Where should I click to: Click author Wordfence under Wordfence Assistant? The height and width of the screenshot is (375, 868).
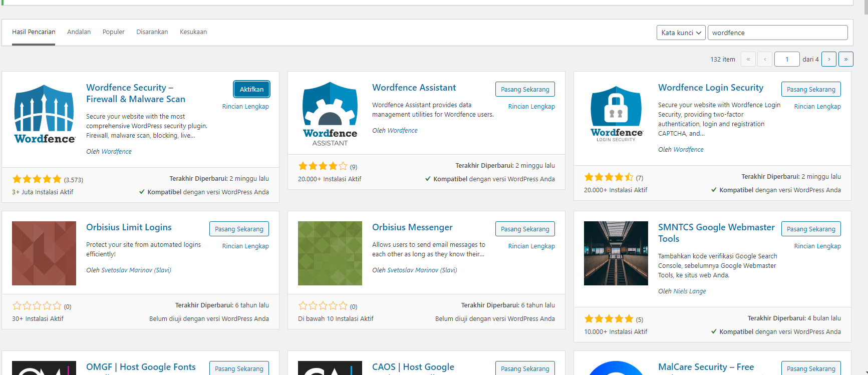[402, 131]
